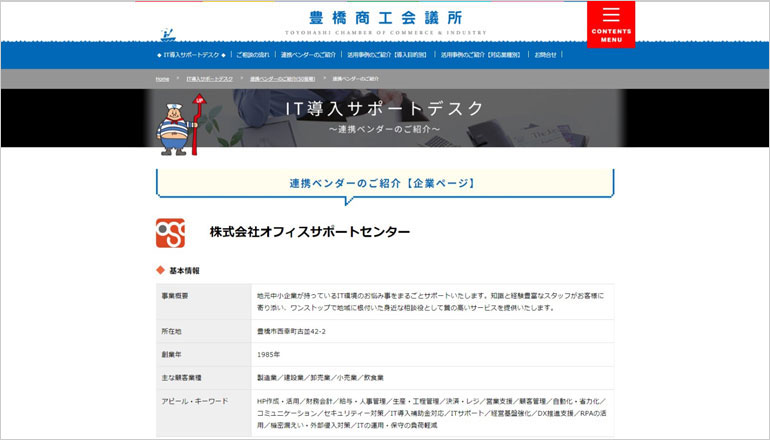Click the small boat logo icon in header
The width and height of the screenshot is (770, 440).
(x=168, y=35)
